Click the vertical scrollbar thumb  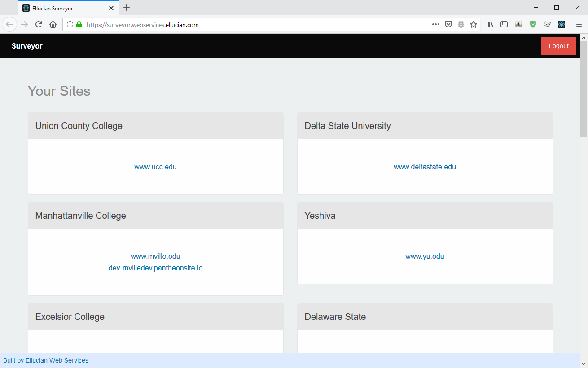(x=584, y=89)
